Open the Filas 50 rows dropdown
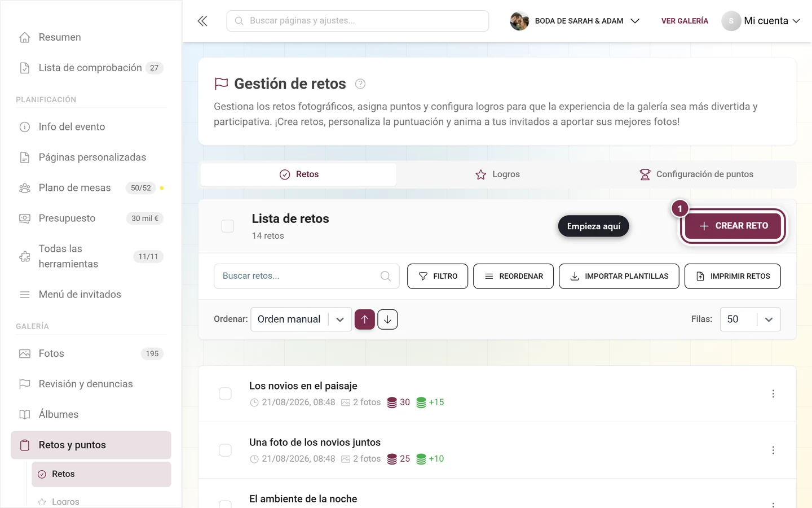The width and height of the screenshot is (812, 508). (750, 319)
